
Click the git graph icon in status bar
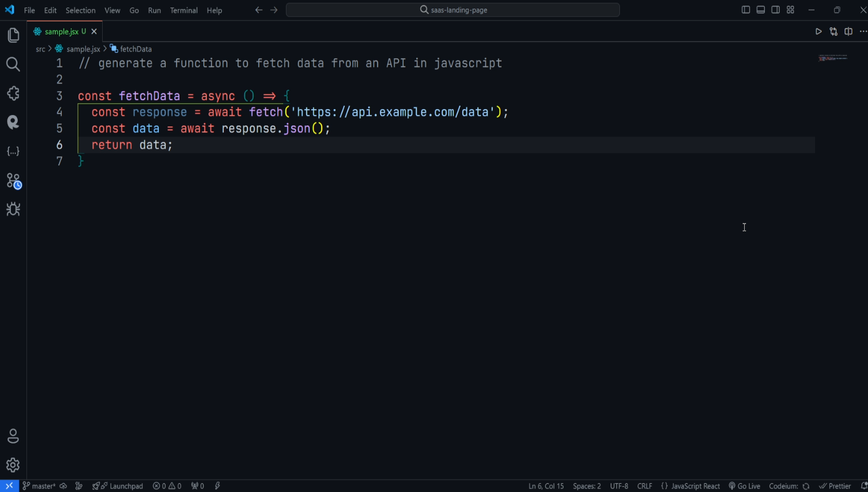(79, 486)
